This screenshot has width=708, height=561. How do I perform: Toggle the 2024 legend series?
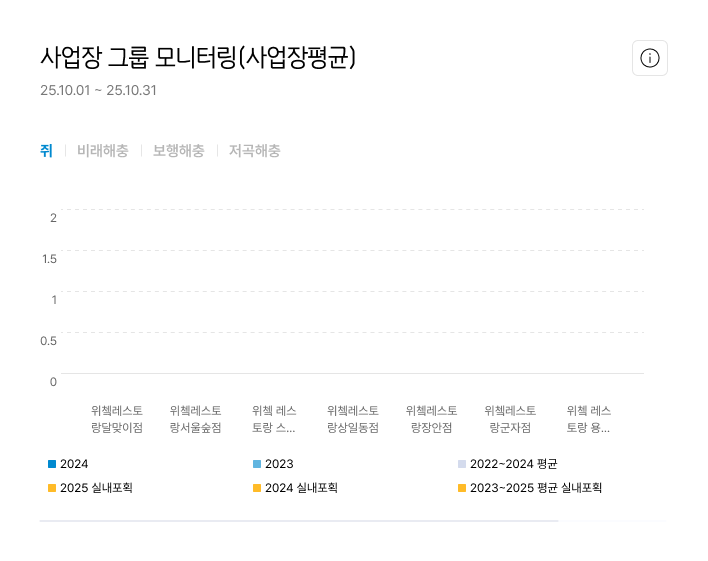tap(74, 464)
